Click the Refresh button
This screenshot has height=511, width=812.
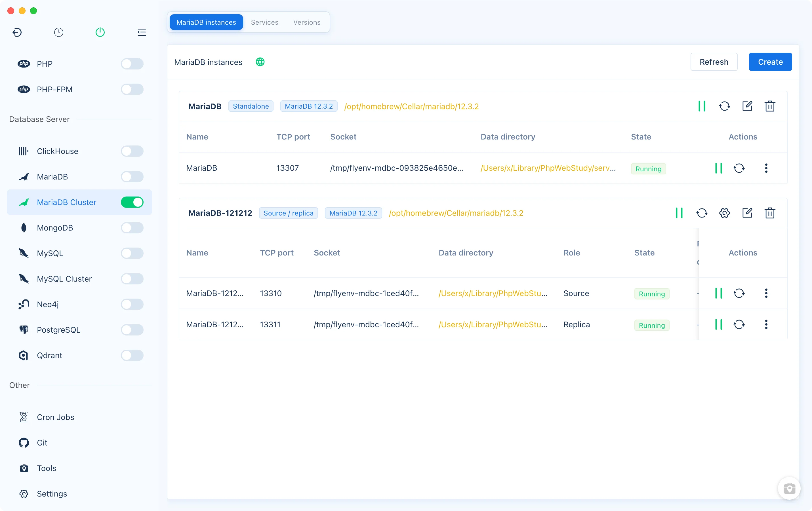click(714, 62)
